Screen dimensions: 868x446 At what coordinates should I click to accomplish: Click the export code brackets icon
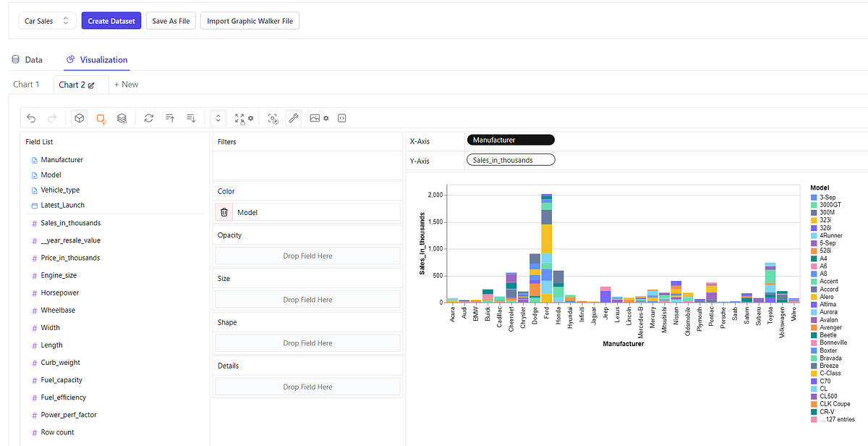pyautogui.click(x=342, y=118)
